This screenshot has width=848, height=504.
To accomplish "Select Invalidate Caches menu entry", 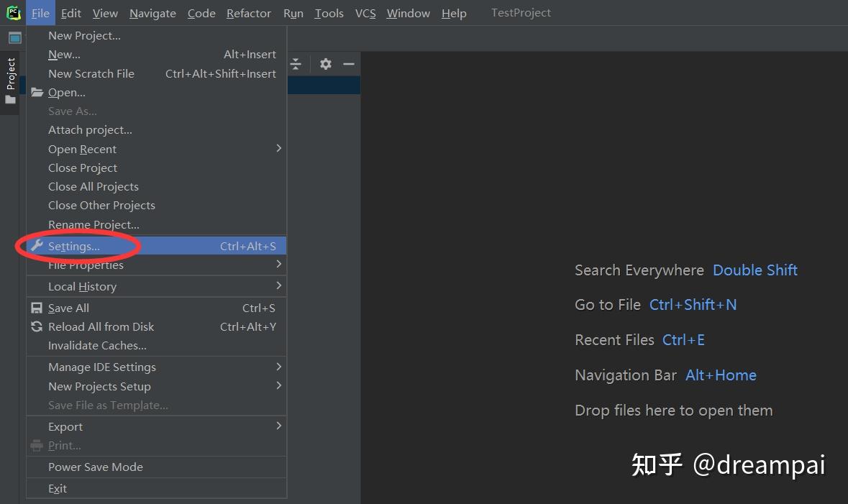I will pyautogui.click(x=97, y=345).
